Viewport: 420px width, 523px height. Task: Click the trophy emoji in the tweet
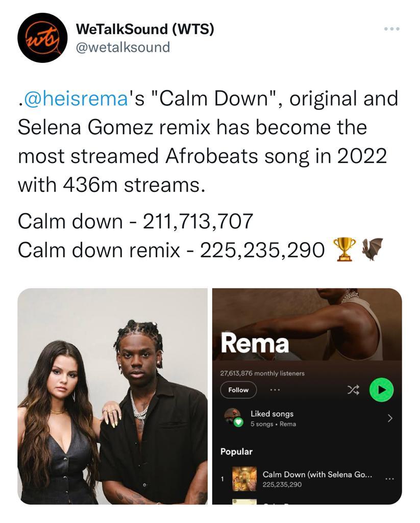click(344, 250)
